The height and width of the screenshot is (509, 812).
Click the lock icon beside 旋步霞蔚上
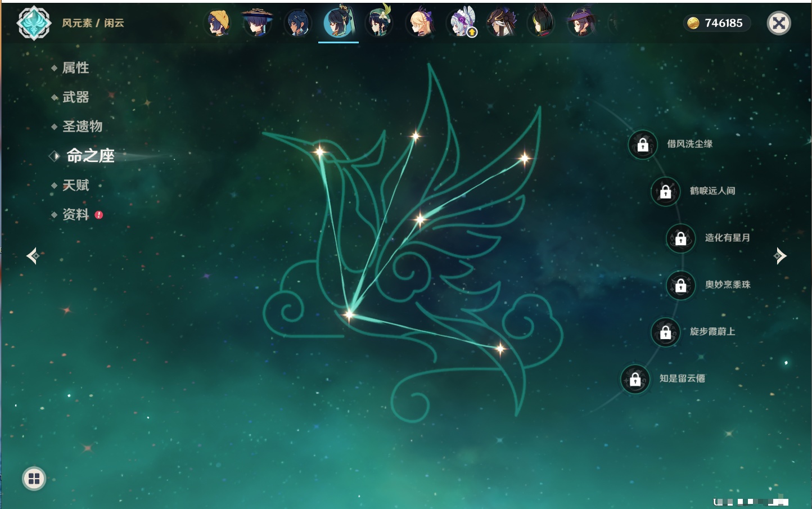click(x=666, y=332)
